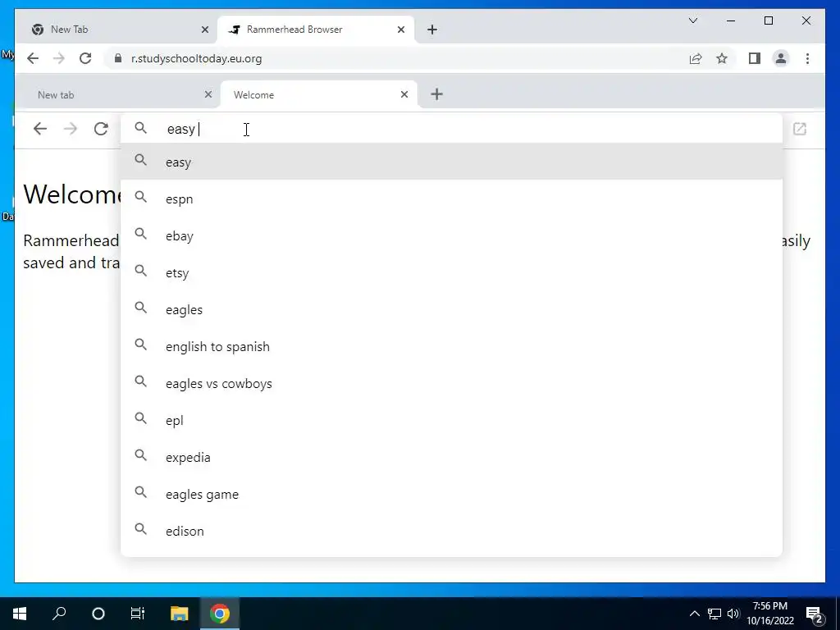Go back in Rammerhead's inner browser
The width and height of the screenshot is (840, 630).
pyautogui.click(x=40, y=129)
